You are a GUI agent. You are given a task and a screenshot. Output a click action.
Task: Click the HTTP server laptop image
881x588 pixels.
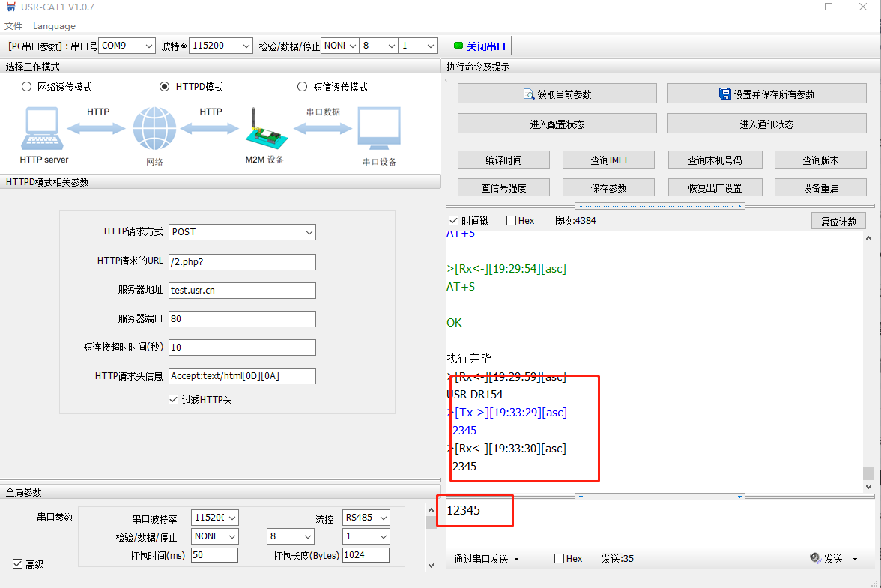pos(43,130)
